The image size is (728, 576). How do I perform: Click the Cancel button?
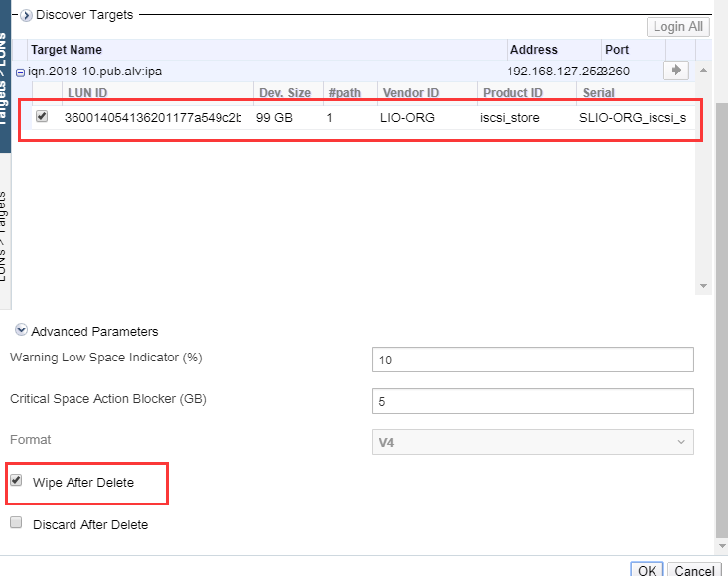coord(694,570)
